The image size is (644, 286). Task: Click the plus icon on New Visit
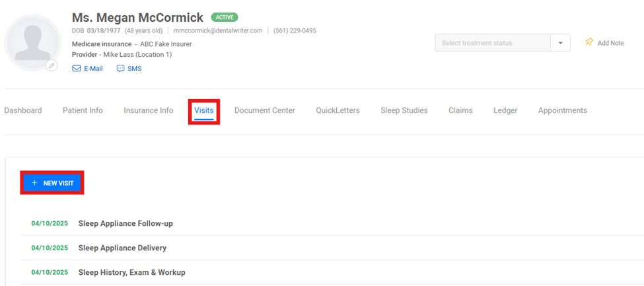(x=34, y=183)
